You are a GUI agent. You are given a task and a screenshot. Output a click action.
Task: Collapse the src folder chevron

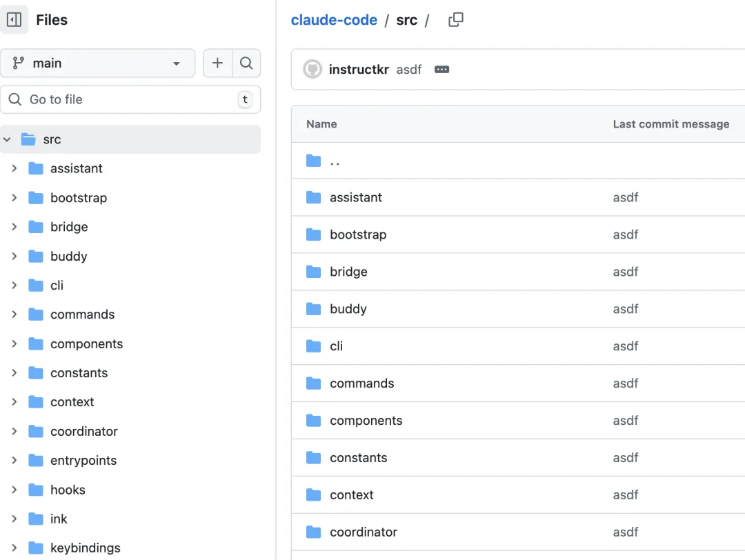coord(8,139)
